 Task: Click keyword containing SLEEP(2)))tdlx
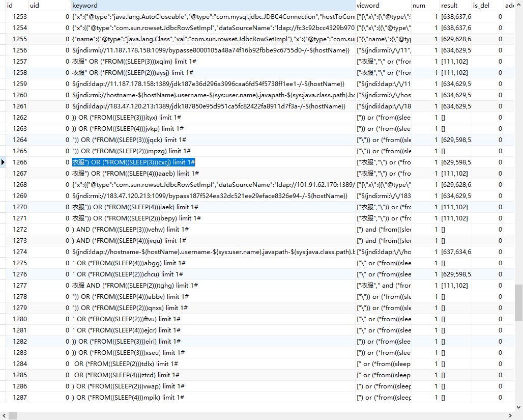pyautogui.click(x=213, y=364)
